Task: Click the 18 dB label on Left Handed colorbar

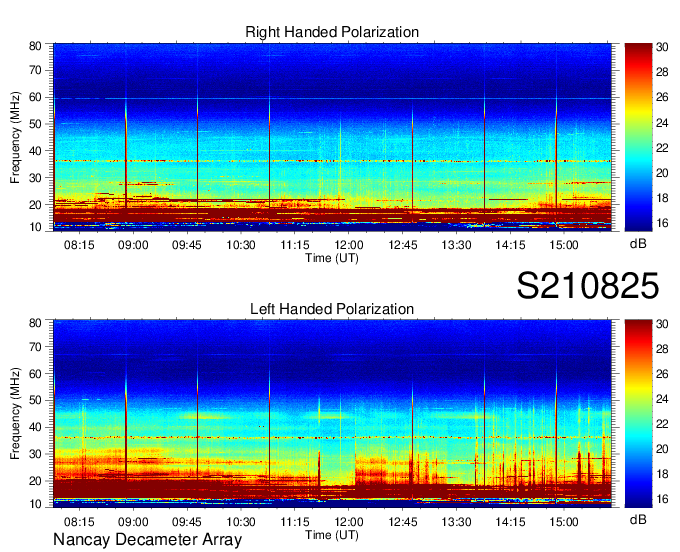Action: pos(662,474)
